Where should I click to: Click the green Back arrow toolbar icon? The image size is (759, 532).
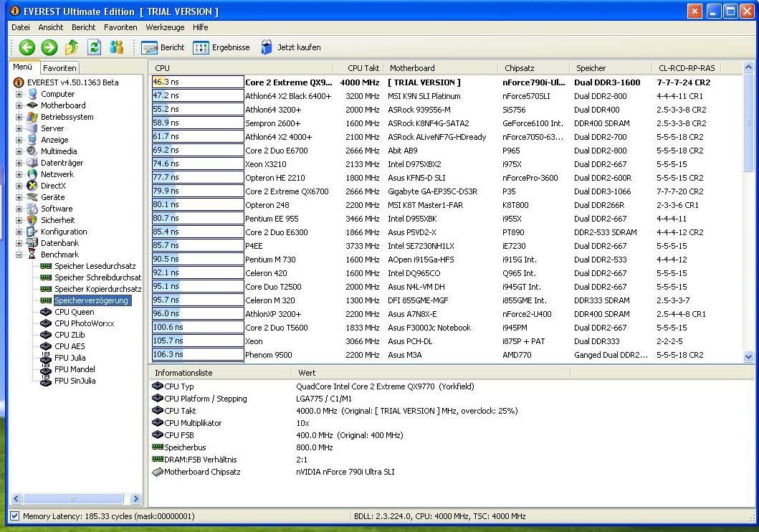point(27,47)
